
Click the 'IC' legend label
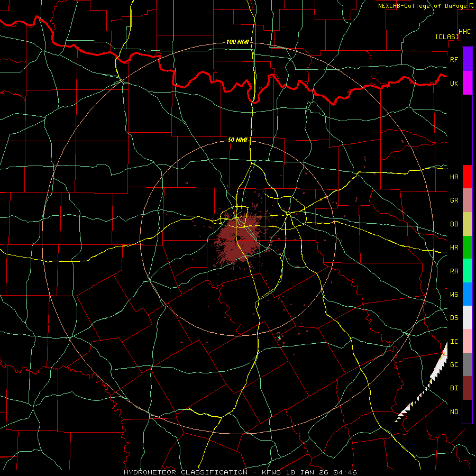click(x=454, y=342)
